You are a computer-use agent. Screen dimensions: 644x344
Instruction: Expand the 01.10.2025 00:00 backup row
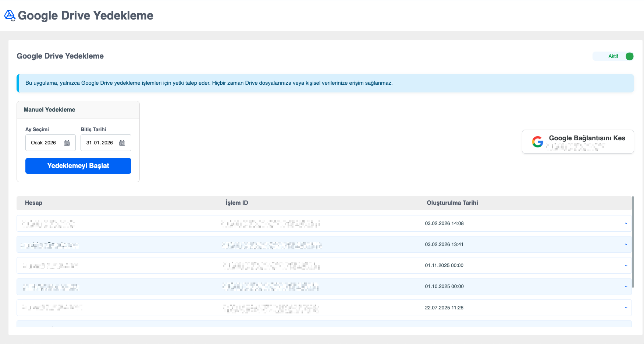point(626,287)
